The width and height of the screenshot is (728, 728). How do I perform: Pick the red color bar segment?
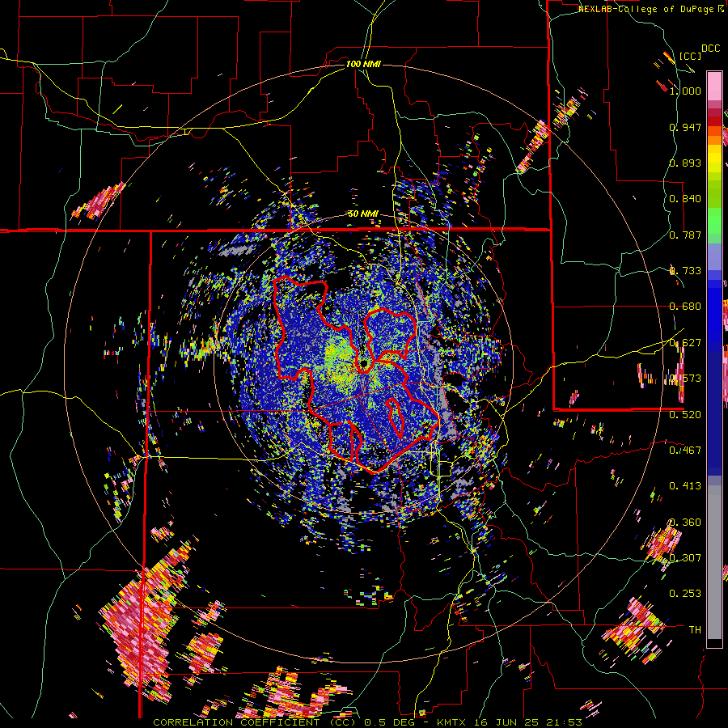click(x=714, y=121)
